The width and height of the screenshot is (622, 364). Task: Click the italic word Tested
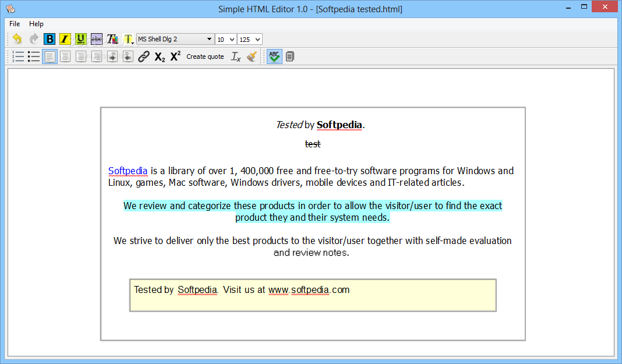click(x=289, y=125)
